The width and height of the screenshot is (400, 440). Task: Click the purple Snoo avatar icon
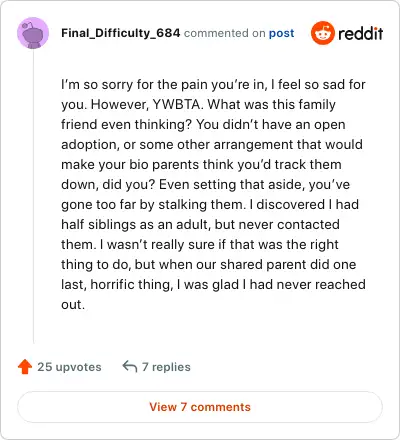(x=33, y=33)
